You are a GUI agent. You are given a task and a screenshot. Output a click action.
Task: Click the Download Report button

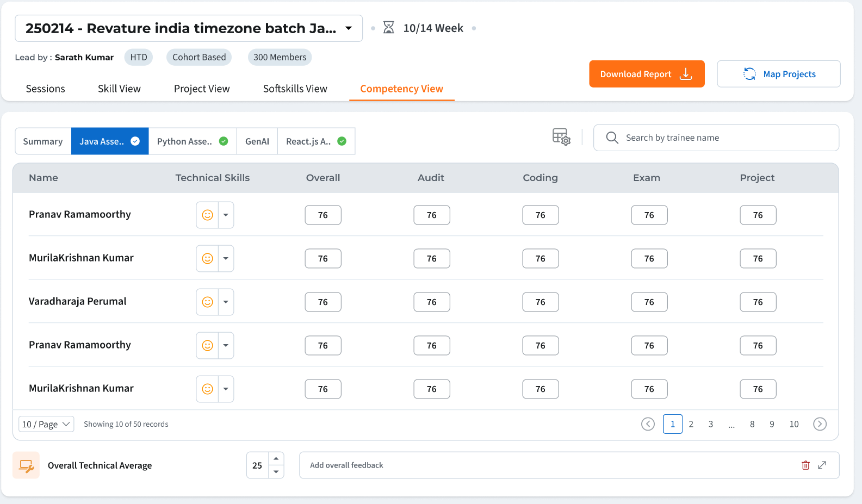tap(646, 74)
